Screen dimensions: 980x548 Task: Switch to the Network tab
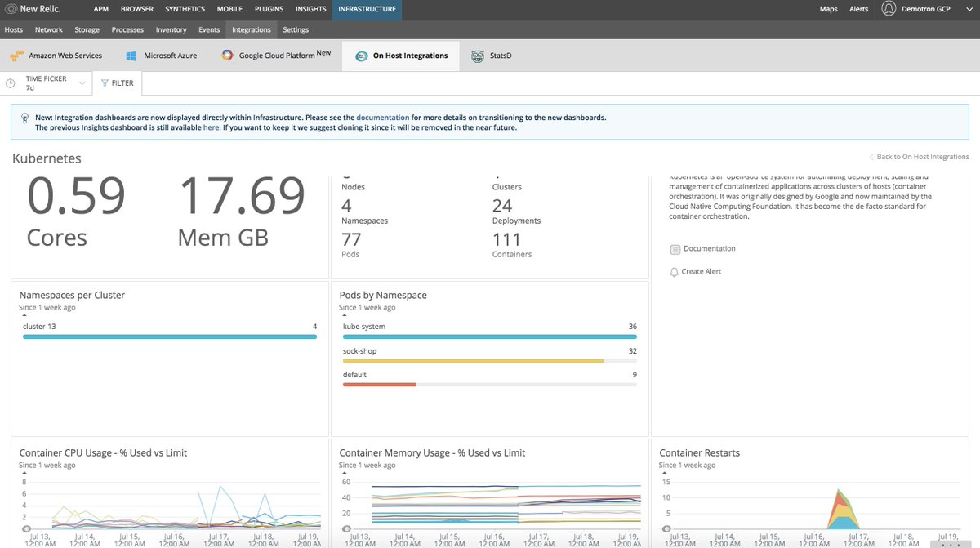pos(49,30)
